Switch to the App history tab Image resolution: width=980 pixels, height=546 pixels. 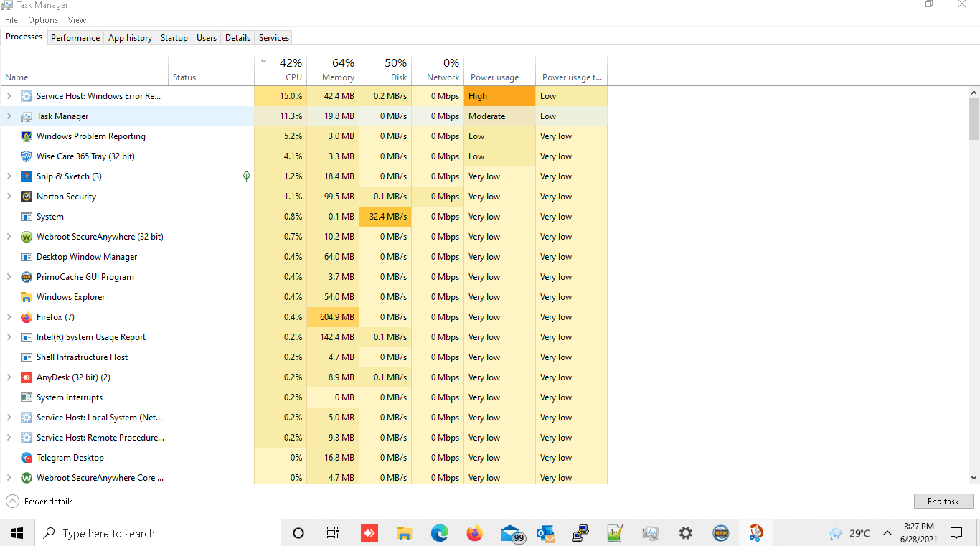point(130,38)
